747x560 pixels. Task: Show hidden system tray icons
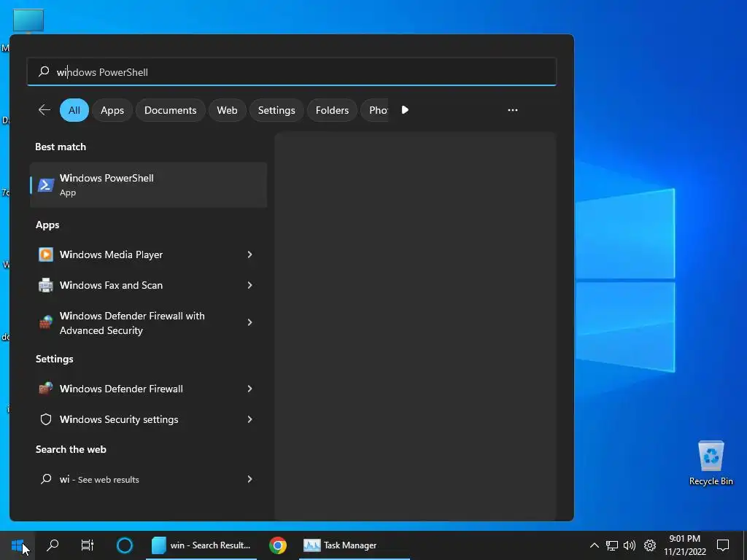(x=594, y=545)
